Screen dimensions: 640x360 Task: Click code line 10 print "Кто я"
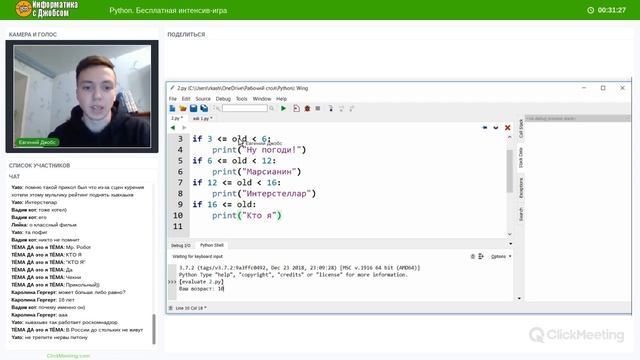click(247, 216)
